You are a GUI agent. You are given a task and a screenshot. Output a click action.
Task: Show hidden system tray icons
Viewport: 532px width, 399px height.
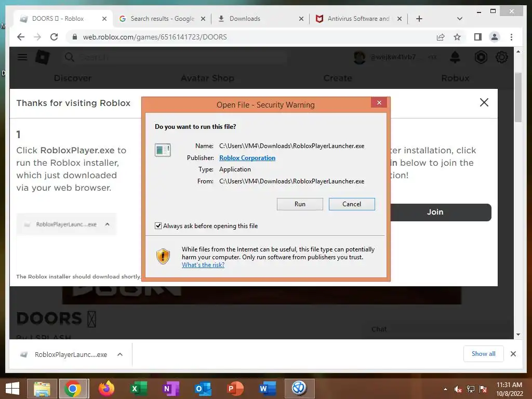(x=445, y=389)
